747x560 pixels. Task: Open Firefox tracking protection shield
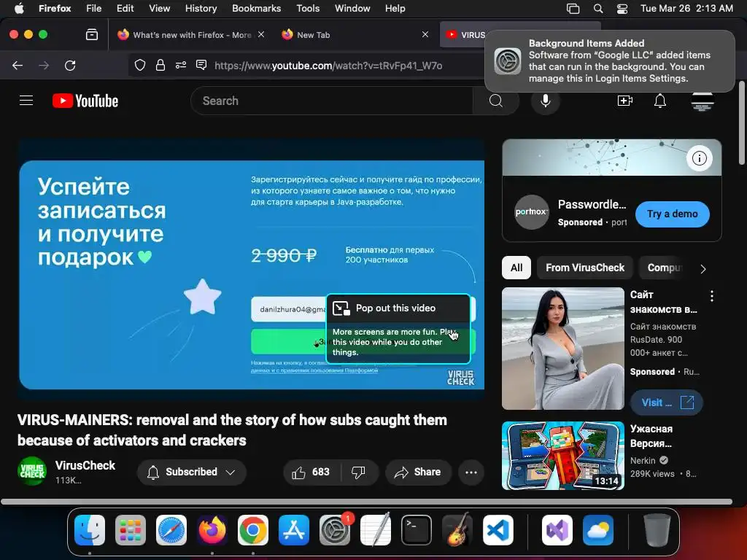point(139,65)
